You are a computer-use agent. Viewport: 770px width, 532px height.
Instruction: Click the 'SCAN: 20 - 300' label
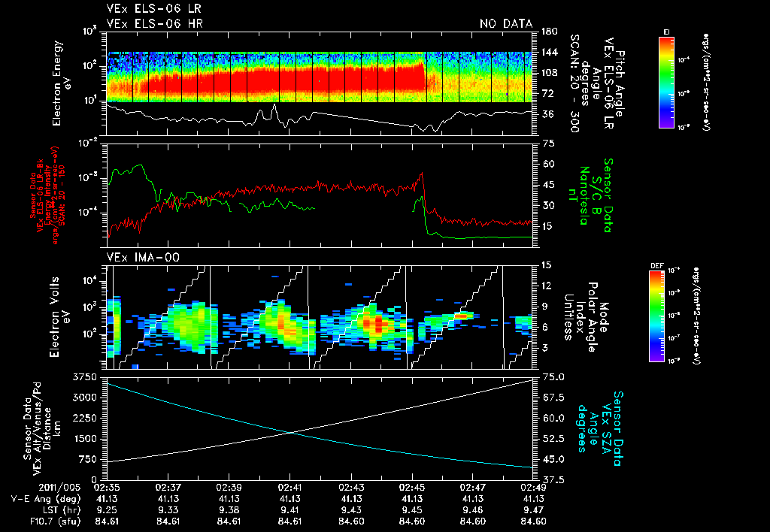tap(575, 83)
